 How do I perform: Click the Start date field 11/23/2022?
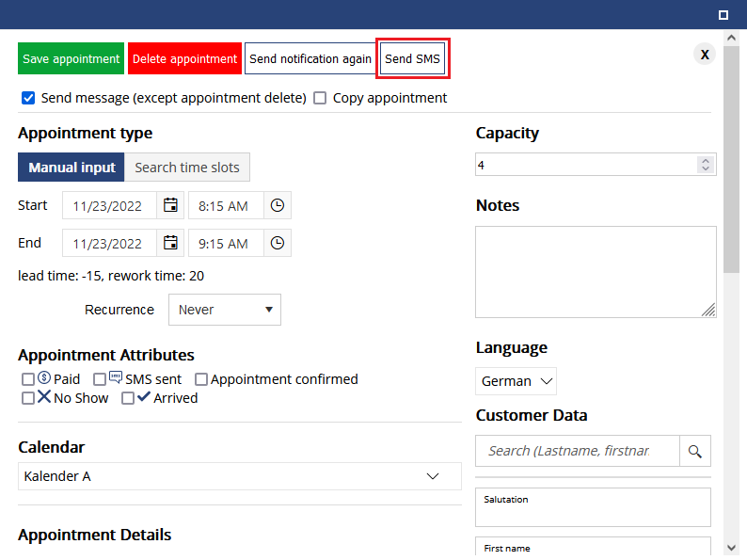(x=109, y=205)
